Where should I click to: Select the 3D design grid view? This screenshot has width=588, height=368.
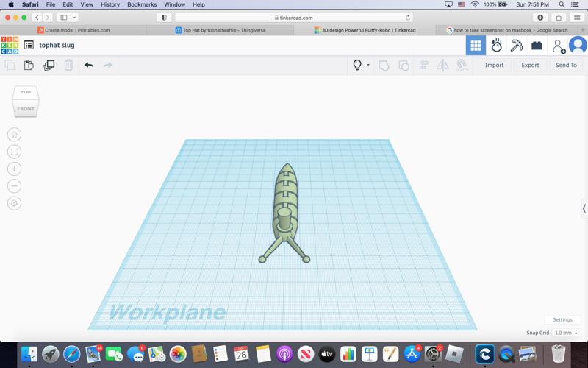click(x=476, y=46)
